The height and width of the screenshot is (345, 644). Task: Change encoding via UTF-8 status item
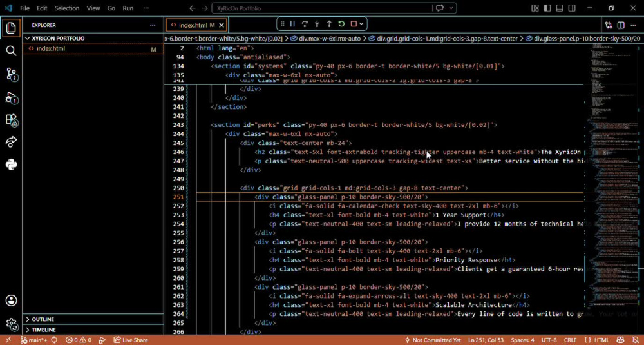(549, 340)
